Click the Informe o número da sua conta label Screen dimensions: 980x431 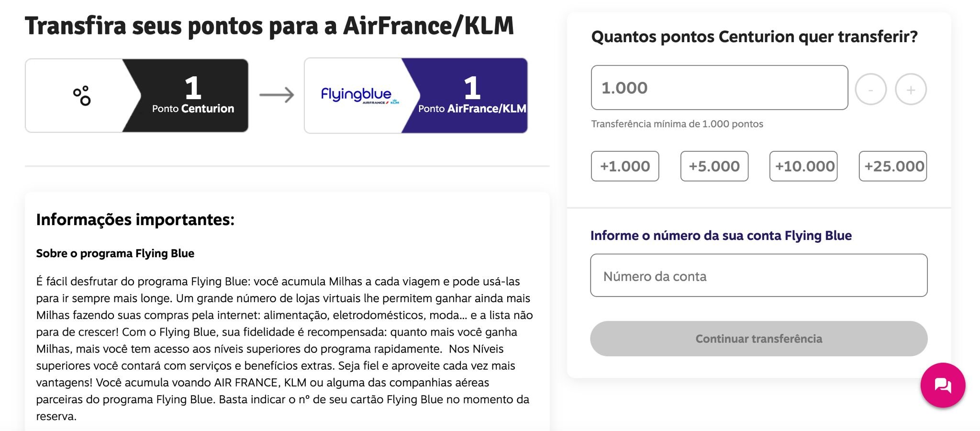721,236
